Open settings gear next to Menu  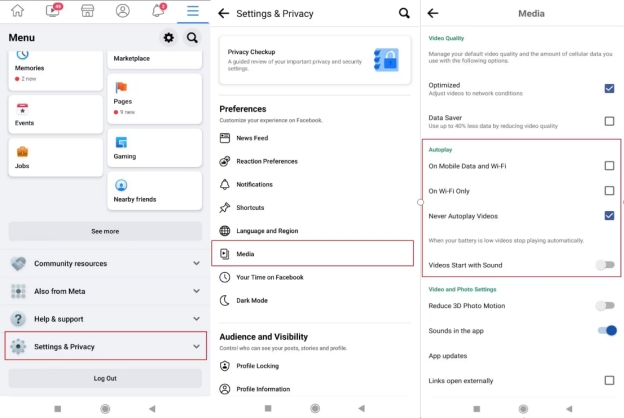(169, 38)
